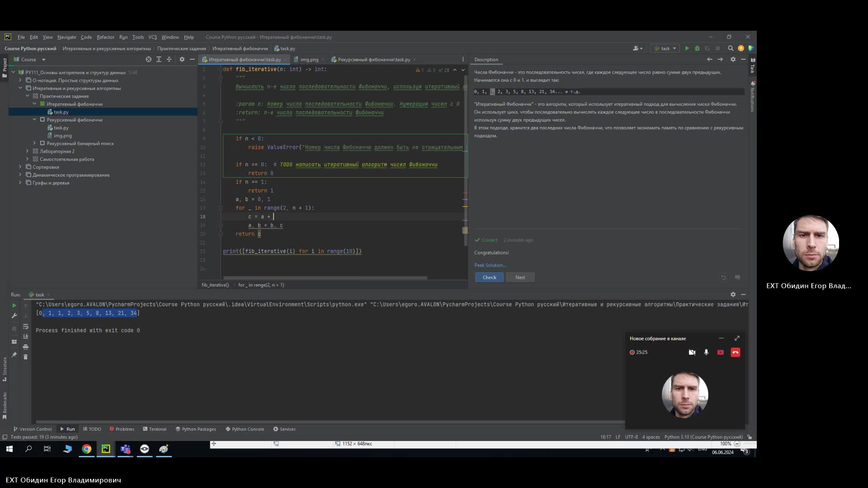The image size is (868, 488).
Task: Run the task configuration with green play icon
Action: [x=687, y=48]
